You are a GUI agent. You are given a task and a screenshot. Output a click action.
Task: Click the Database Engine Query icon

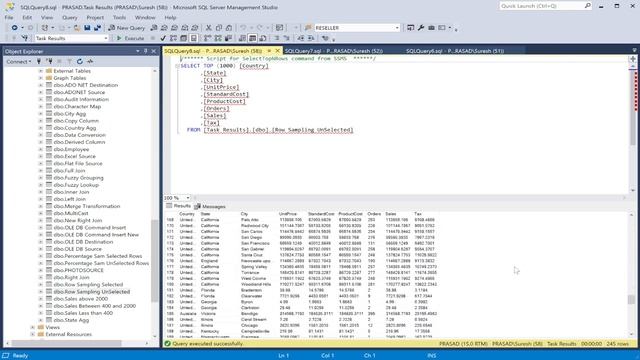pos(153,28)
